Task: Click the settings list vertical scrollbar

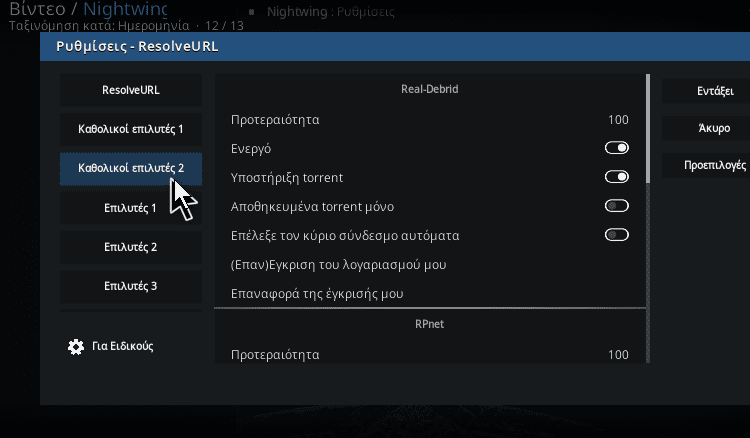Action: (648, 219)
